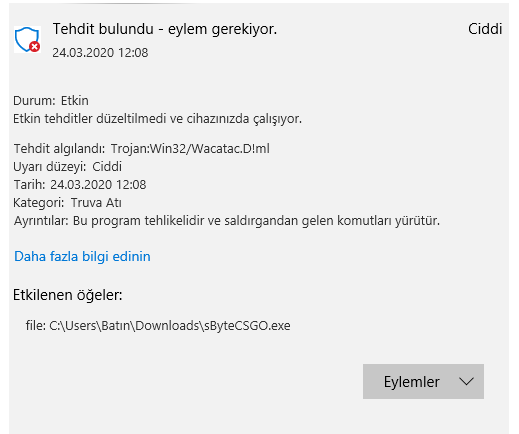The height and width of the screenshot is (434, 519).
Task: Click the Etkin tehditler düzeltilmedi message
Action: click(x=157, y=119)
